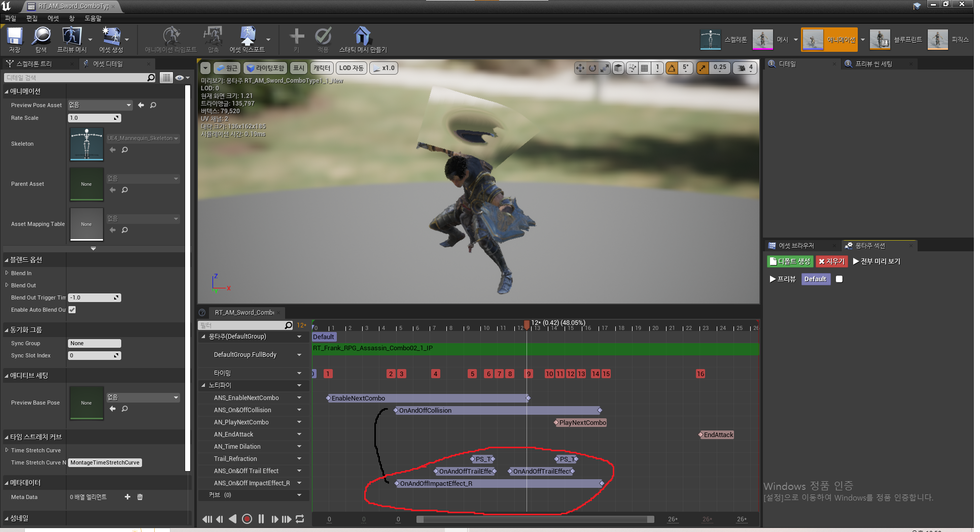
Task: Select the rotate gizmo in viewport toolbar
Action: coord(592,68)
